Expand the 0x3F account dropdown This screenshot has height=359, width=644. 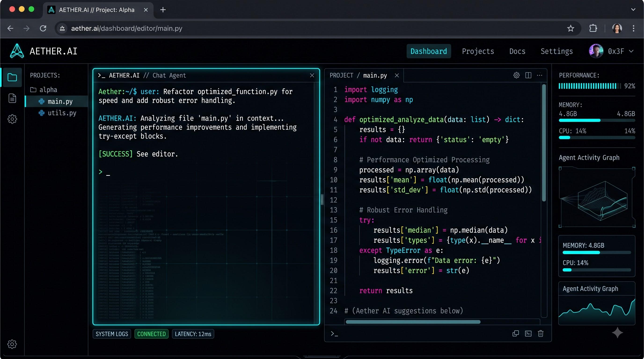tap(631, 51)
